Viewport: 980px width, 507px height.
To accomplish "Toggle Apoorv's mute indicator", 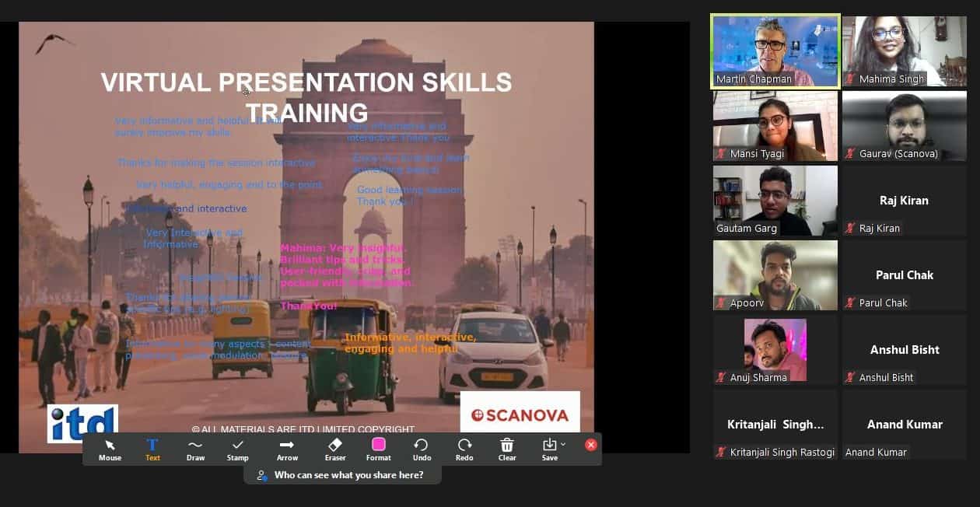I will pyautogui.click(x=719, y=302).
